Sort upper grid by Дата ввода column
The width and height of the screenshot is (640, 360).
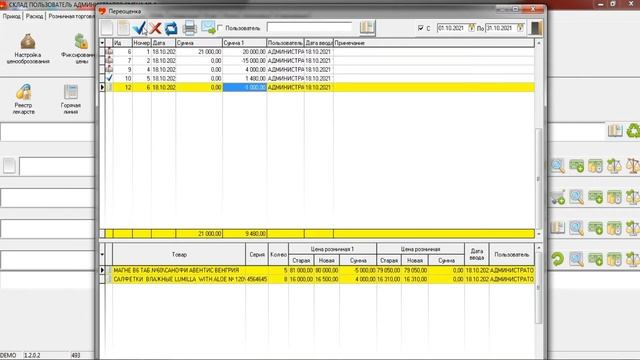point(319,42)
